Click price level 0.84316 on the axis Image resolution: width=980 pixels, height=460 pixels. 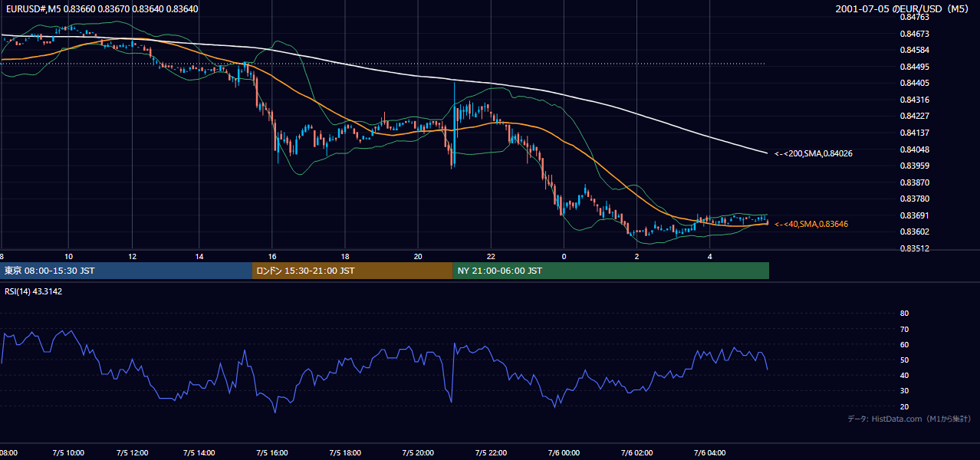tap(914, 100)
